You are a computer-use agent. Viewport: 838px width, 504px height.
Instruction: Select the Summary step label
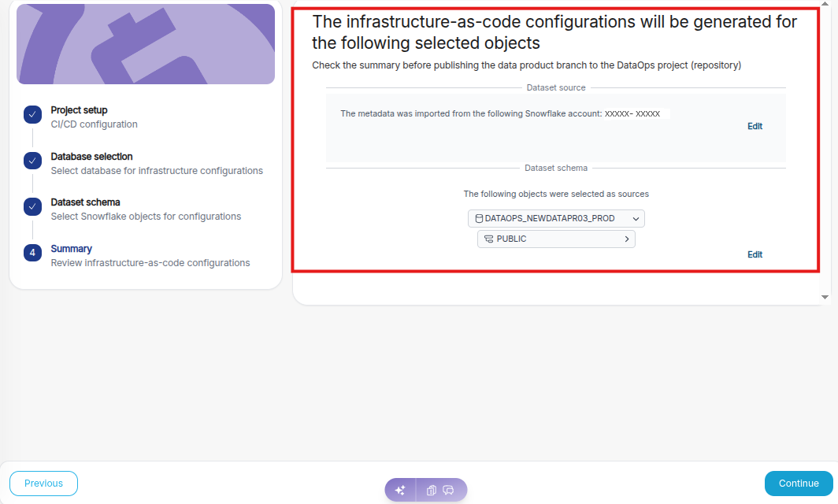coord(71,249)
